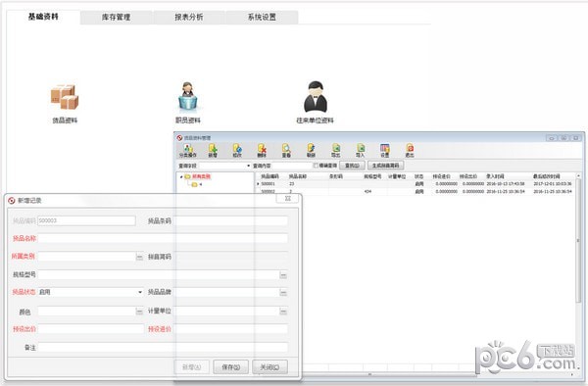Image resolution: width=588 pixels, height=386 pixels.
Task: Click the ellipsis button beside 所属类别
Action: [139, 257]
